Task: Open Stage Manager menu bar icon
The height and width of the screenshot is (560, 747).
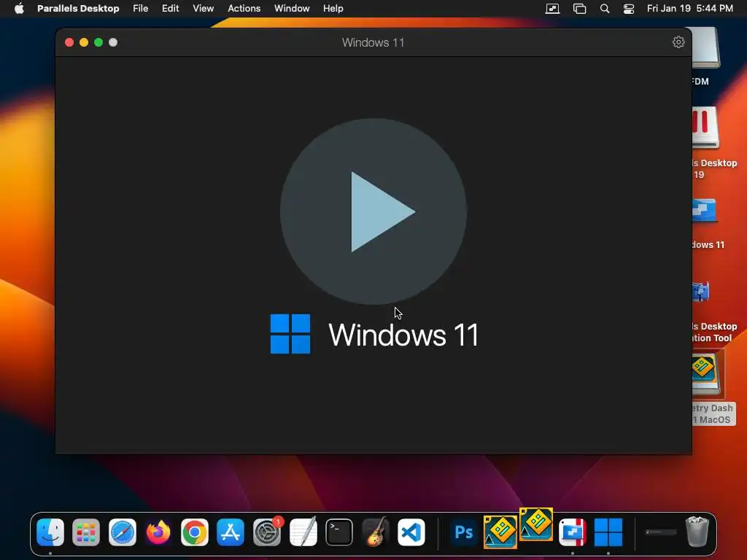Action: (579, 9)
